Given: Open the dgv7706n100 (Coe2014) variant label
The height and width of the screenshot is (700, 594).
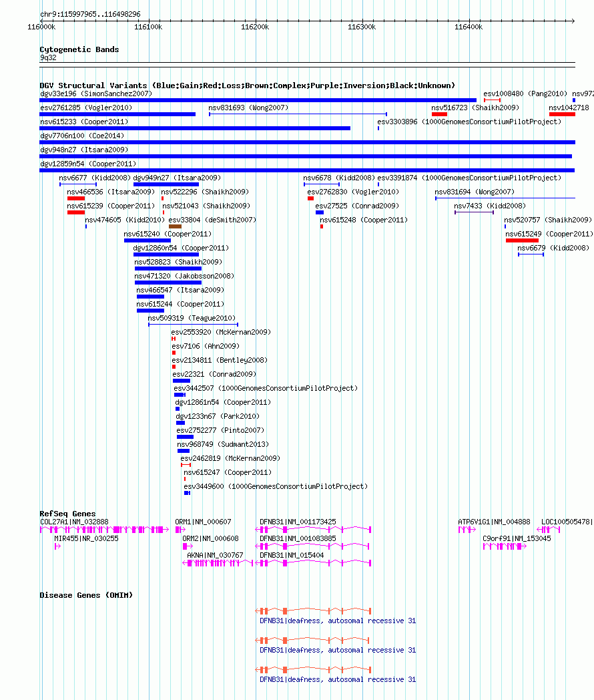Looking at the screenshot, I should pyautogui.click(x=82, y=136).
